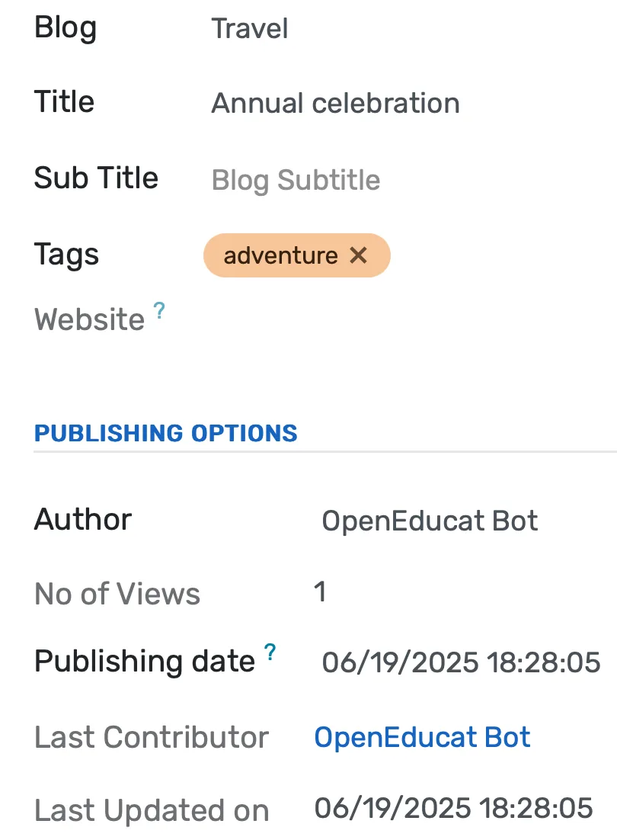The height and width of the screenshot is (840, 617).
Task: Click the X inside the adventure tag pill
Action: point(358,256)
